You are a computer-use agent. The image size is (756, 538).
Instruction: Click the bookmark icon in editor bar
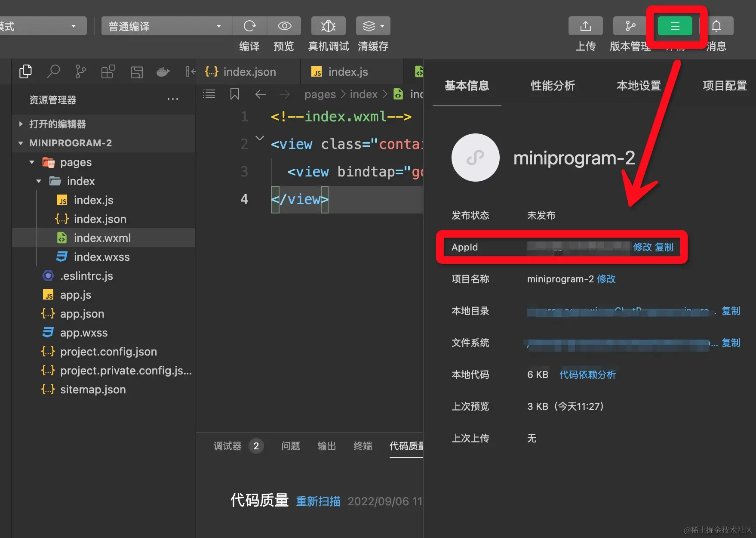click(235, 94)
